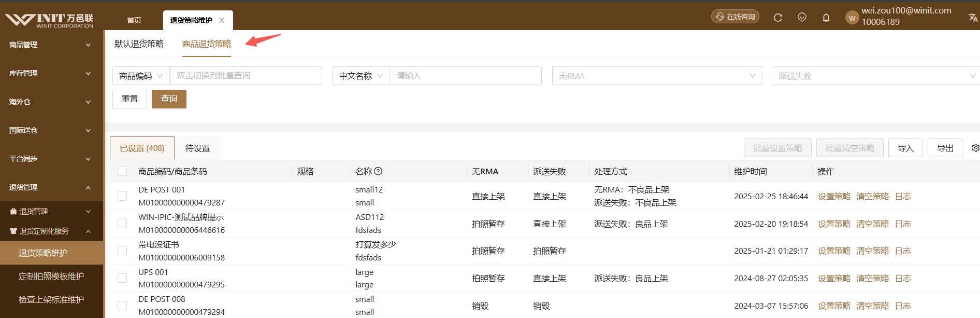Click the help icon next to 名称
Image resolution: width=980 pixels, height=318 pixels.
[378, 171]
